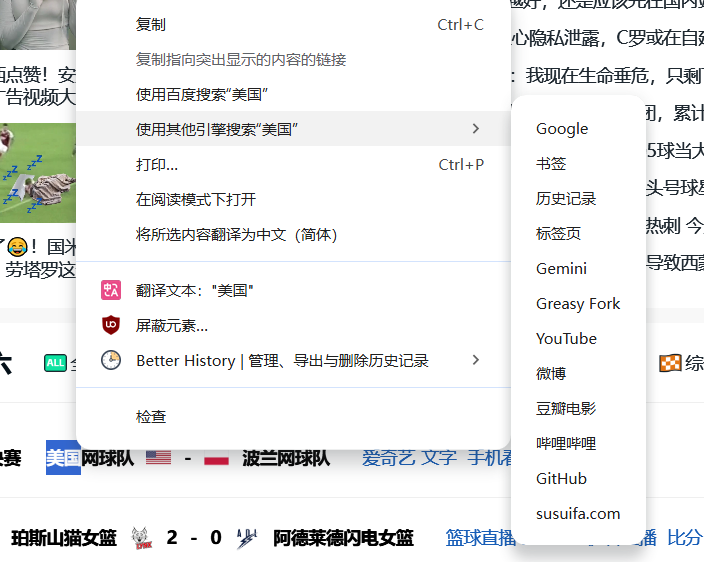Click the green ALL badge icon

[x=56, y=363]
